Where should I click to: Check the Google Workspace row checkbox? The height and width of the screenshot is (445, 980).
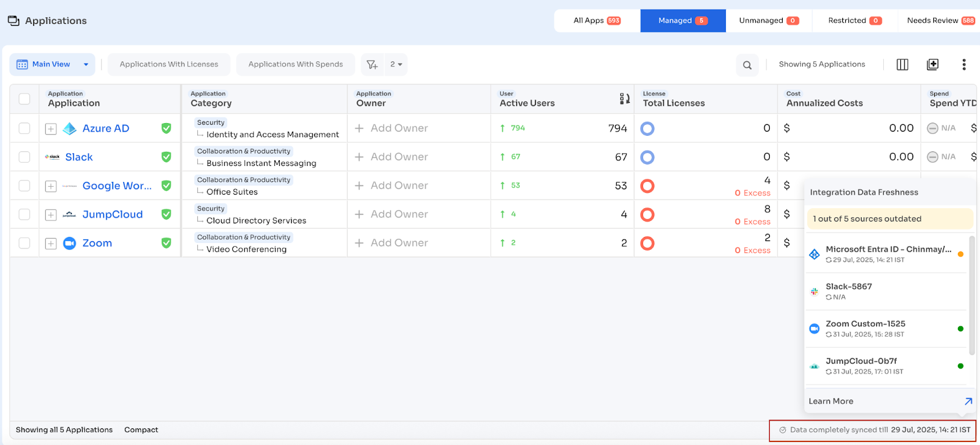pyautogui.click(x=24, y=185)
